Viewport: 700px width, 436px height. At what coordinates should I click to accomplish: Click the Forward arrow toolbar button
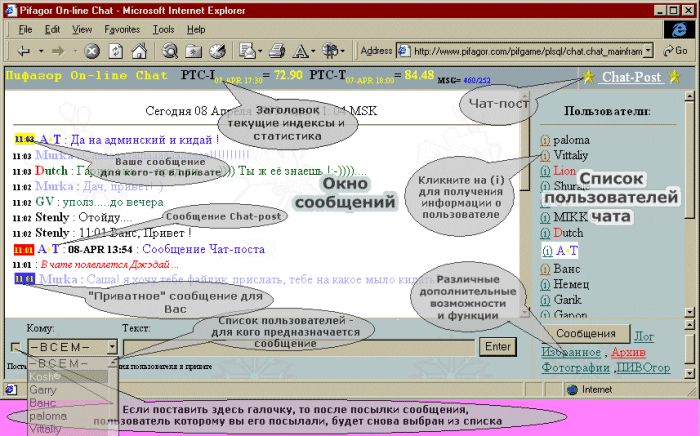click(58, 51)
